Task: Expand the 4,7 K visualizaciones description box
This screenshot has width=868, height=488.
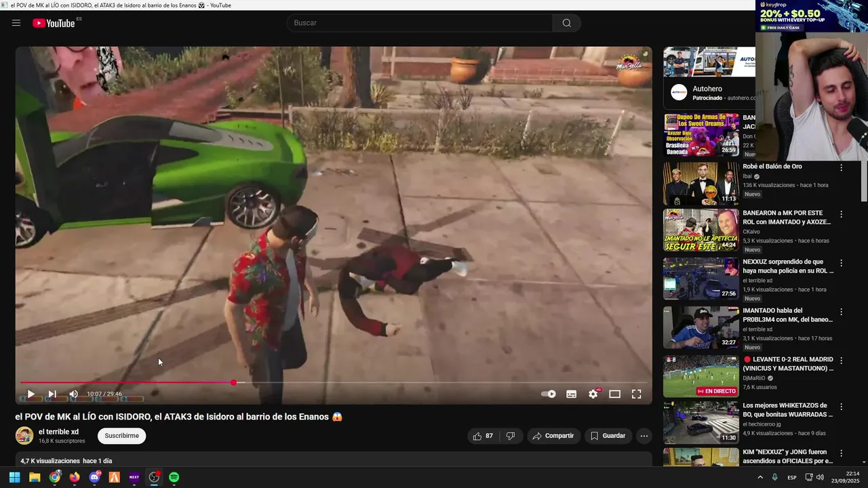Action: [x=334, y=460]
